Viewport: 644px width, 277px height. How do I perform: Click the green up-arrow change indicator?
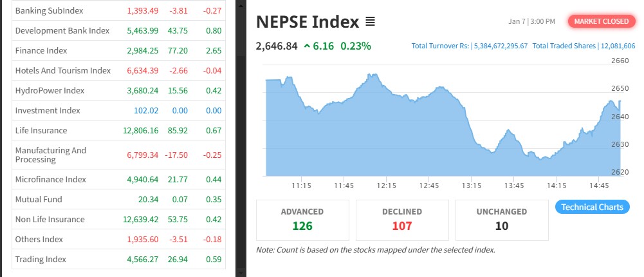click(x=307, y=46)
